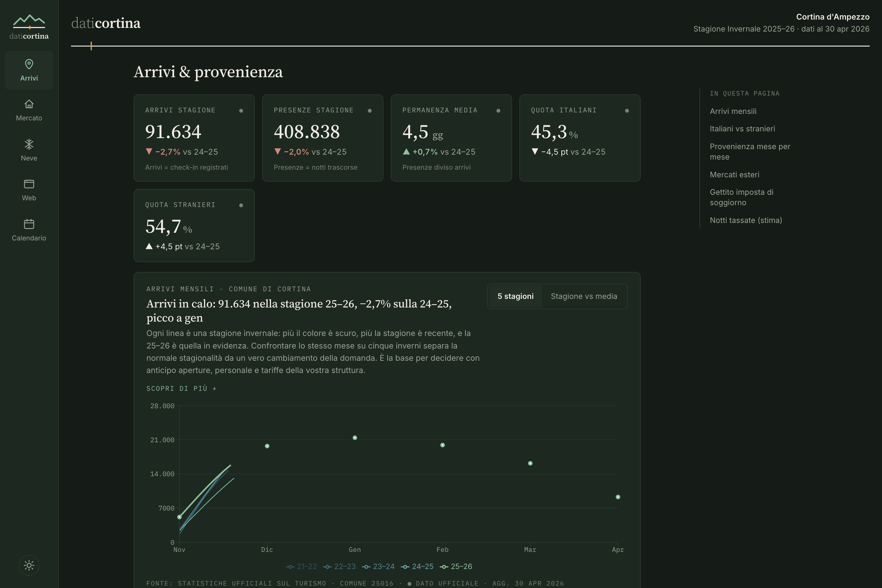Toggle 25–26 series in chart legend

456,566
